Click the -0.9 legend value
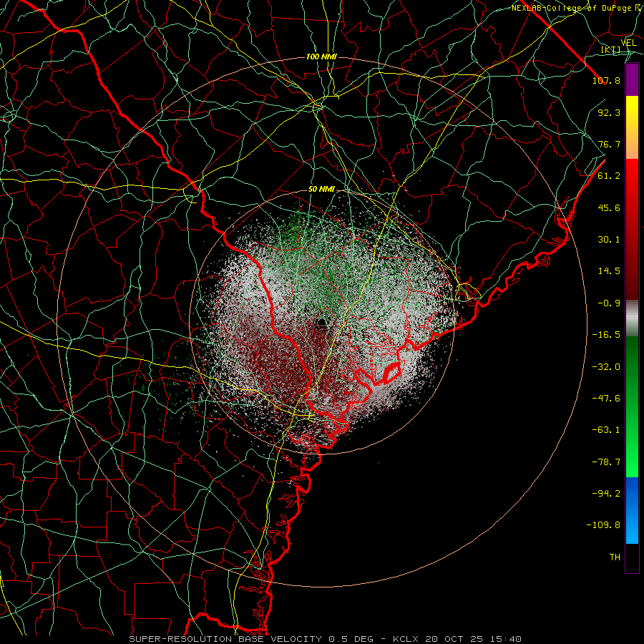The image size is (644, 644). 609,303
